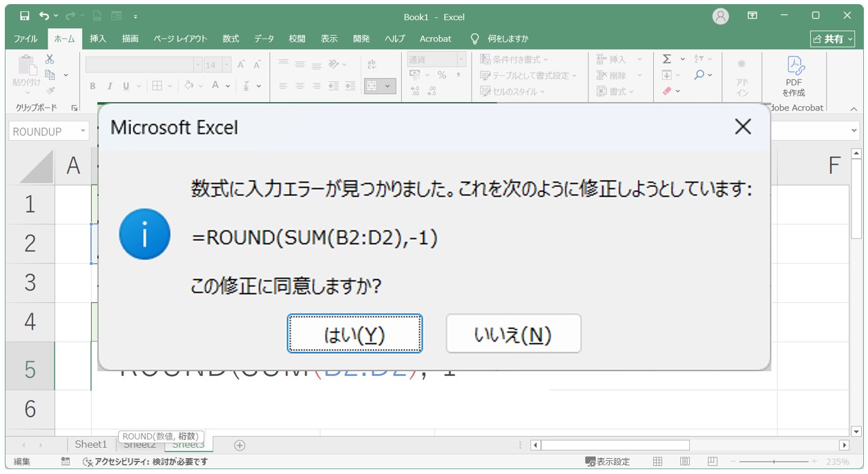868x474 pixels.
Task: Click the magnifier Find and Select icon
Action: [700, 75]
